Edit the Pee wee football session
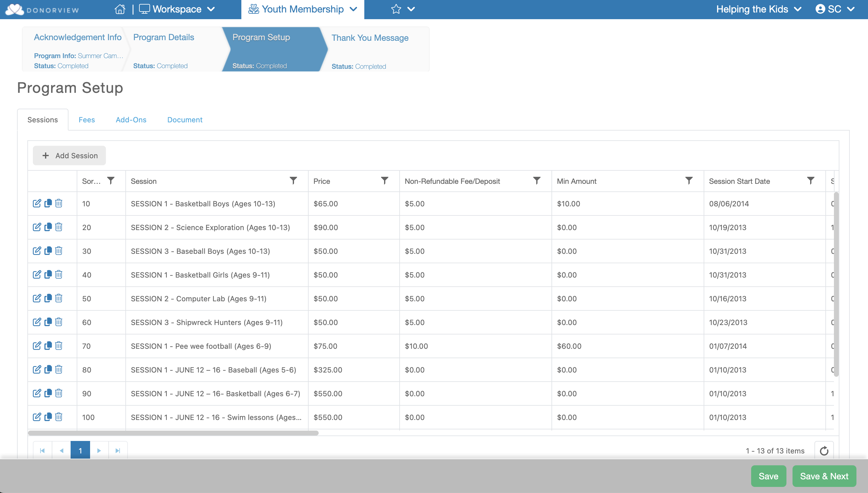This screenshot has width=868, height=493. pyautogui.click(x=37, y=345)
